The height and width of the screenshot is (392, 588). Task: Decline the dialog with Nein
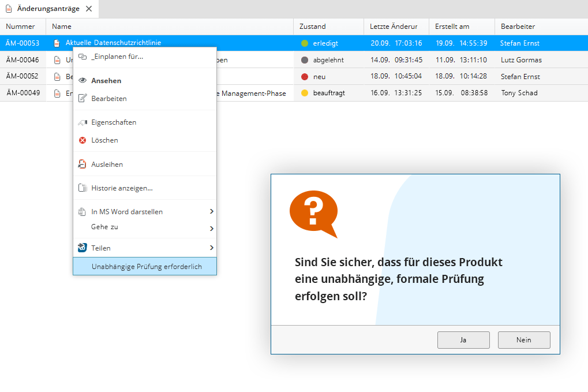tap(524, 340)
